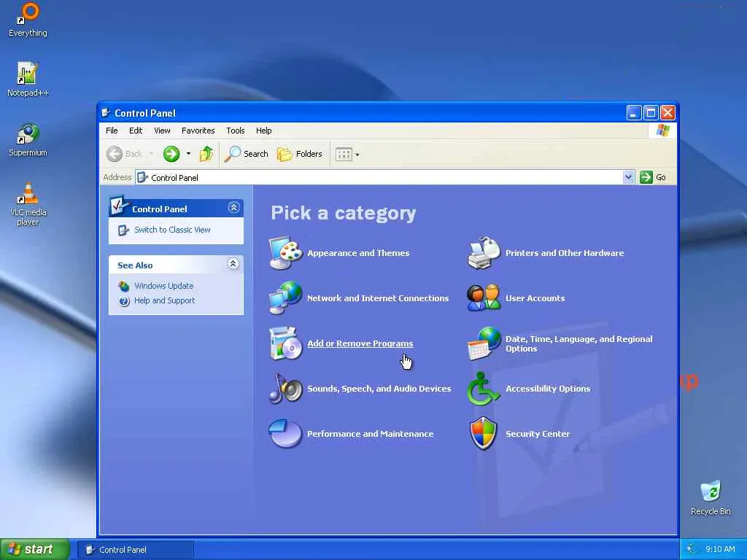This screenshot has width=747, height=560.
Task: Click the Windows Update link
Action: pyautogui.click(x=164, y=286)
